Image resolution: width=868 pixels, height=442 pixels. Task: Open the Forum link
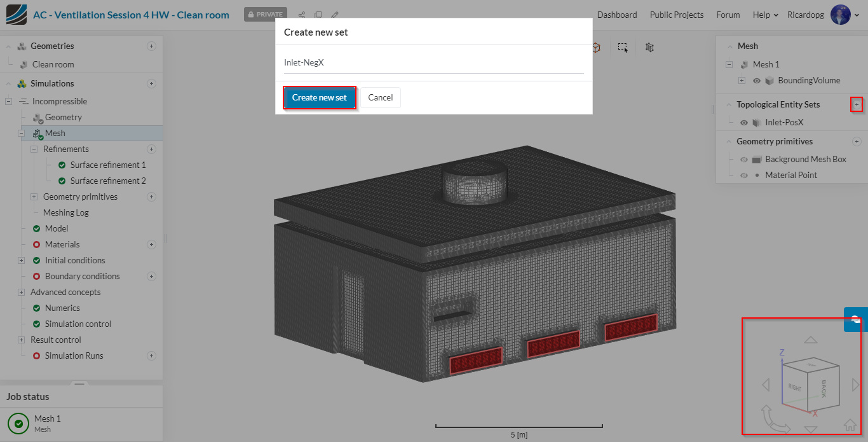[728, 15]
